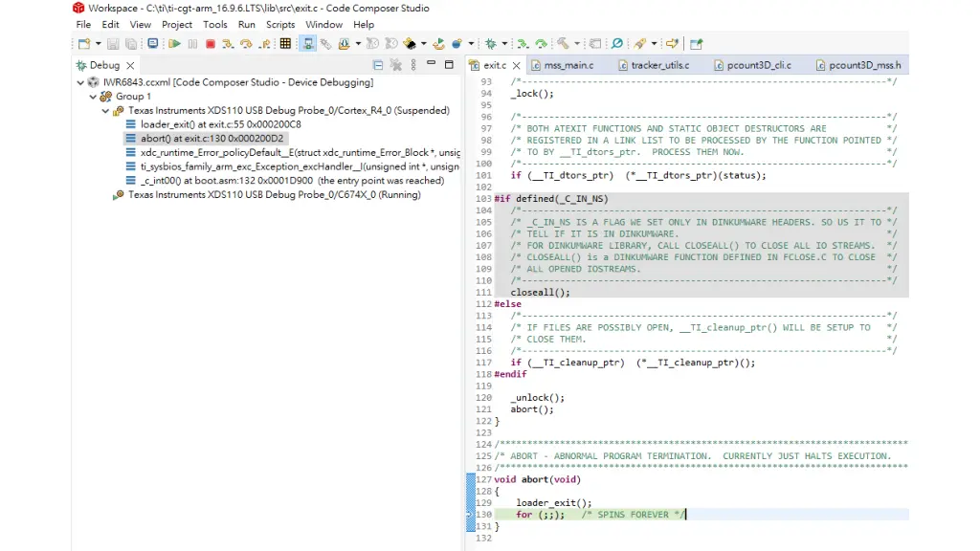Open the Debug view three-dot menu
This screenshot has height=551, width=980.
pyautogui.click(x=413, y=65)
